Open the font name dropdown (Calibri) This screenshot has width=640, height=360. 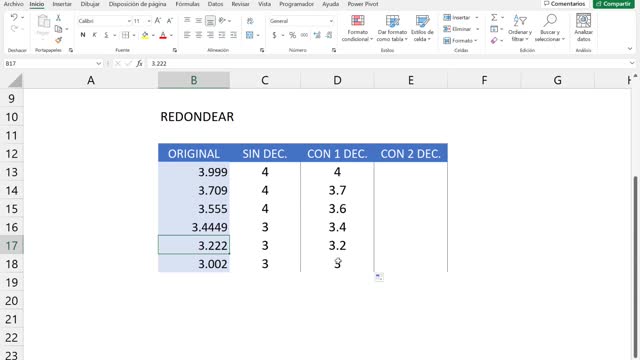pyautogui.click(x=129, y=21)
